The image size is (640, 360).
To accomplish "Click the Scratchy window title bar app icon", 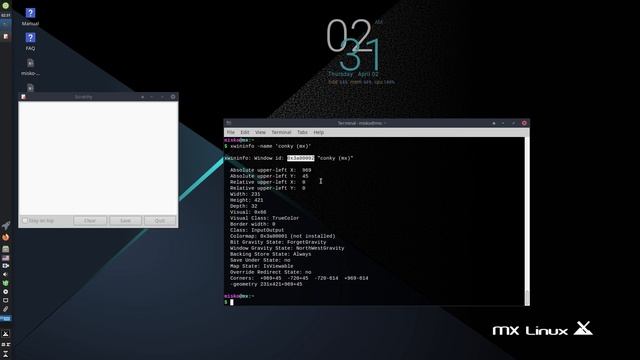I will (x=23, y=97).
